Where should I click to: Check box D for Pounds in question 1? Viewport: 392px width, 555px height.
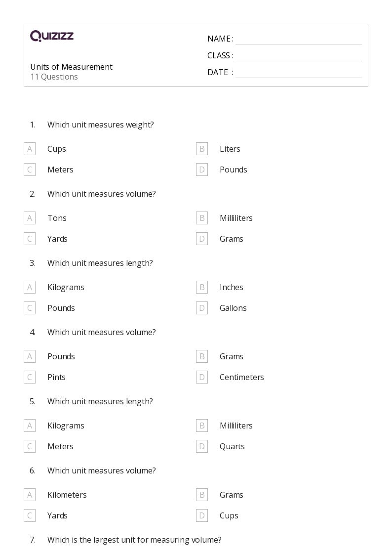(202, 170)
